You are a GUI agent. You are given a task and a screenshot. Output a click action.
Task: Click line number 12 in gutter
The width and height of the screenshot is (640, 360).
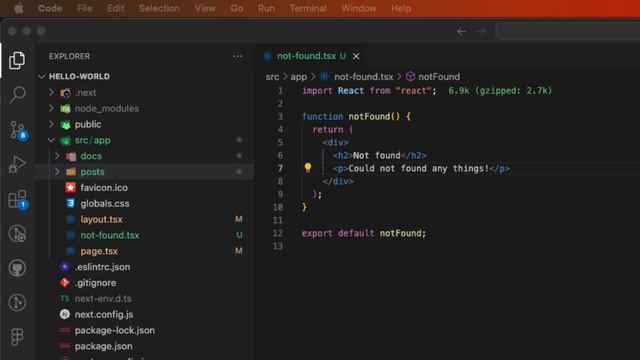coord(278,233)
